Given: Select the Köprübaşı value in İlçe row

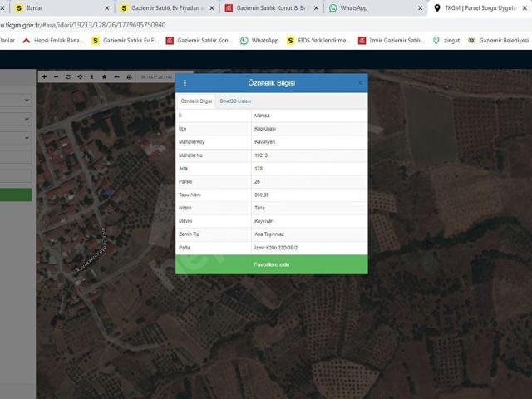Looking at the screenshot, I should click(x=265, y=129).
